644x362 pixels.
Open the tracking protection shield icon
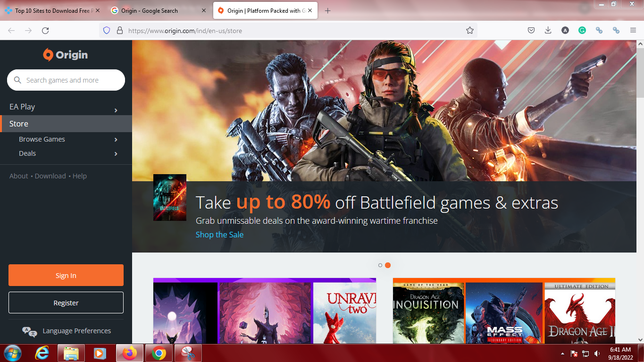(x=107, y=31)
